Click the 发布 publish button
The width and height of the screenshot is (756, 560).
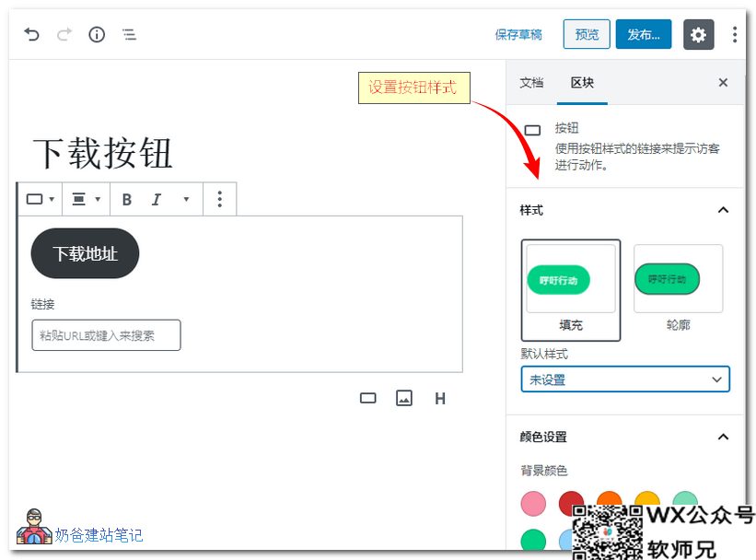pyautogui.click(x=643, y=35)
